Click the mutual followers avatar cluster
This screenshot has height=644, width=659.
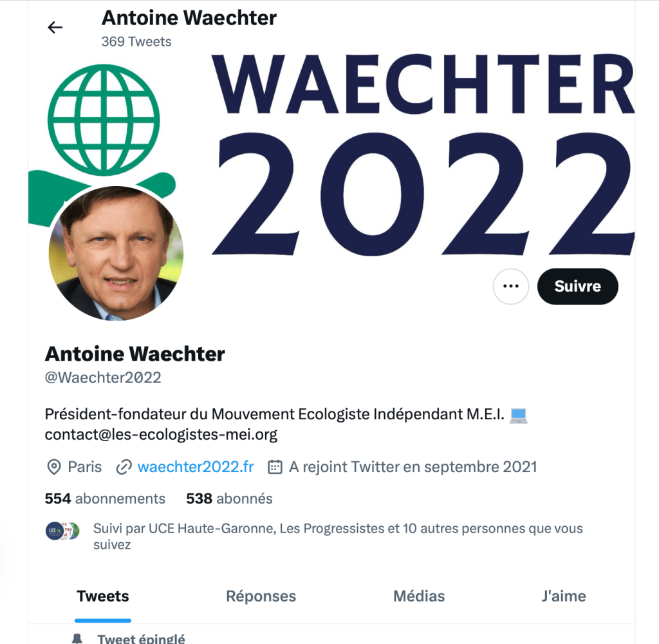tap(62, 531)
